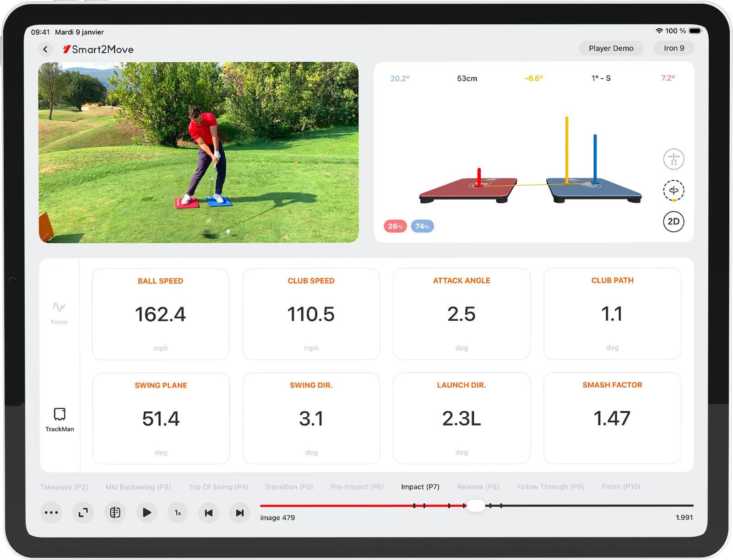Skip to the next frame

(239, 512)
